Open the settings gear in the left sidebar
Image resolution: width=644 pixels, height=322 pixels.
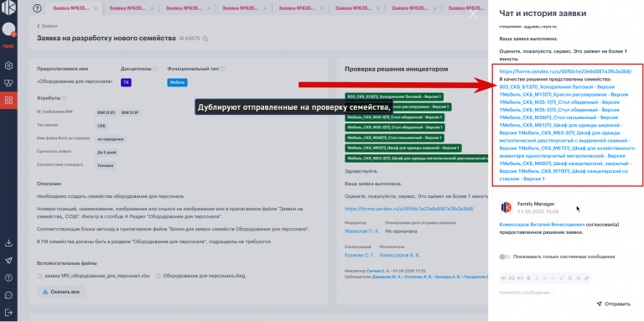click(x=8, y=65)
